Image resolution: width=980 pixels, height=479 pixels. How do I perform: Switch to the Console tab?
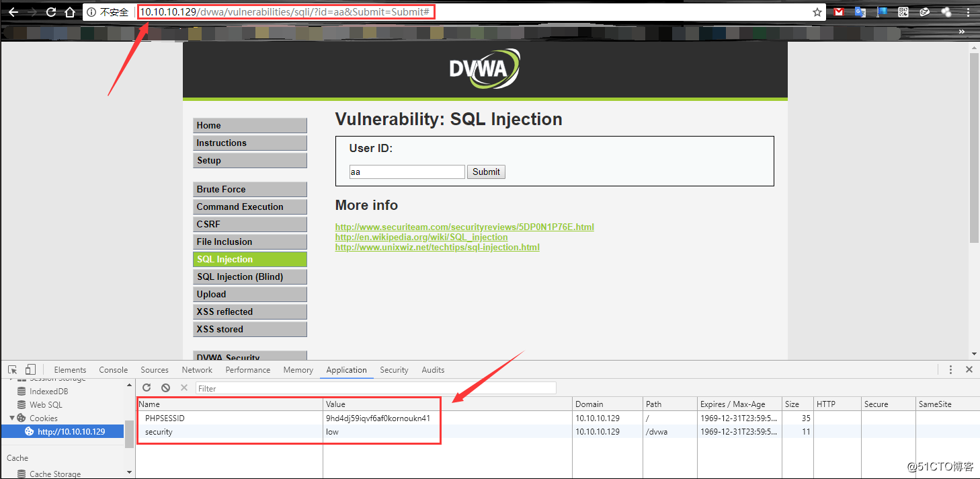pyautogui.click(x=114, y=369)
